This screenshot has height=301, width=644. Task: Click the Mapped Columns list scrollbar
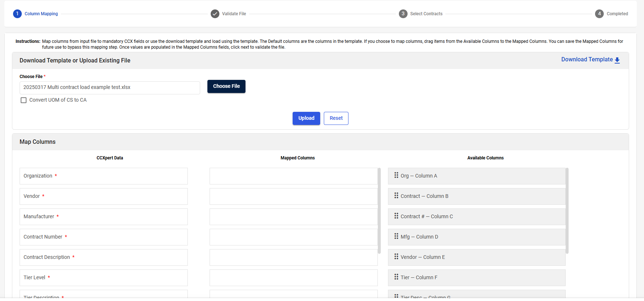(379, 211)
